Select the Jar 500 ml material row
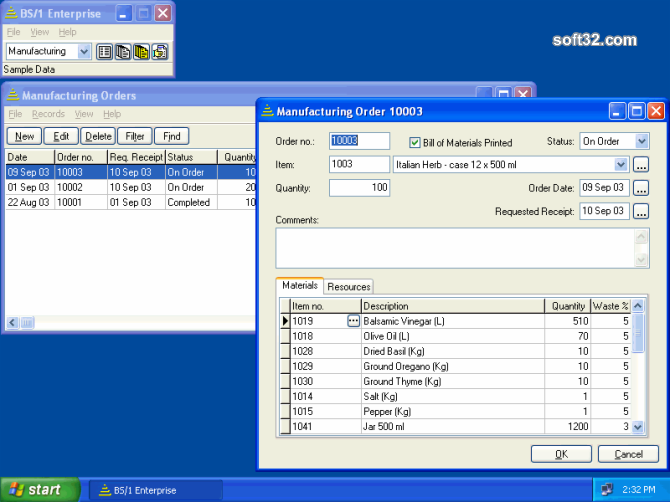 (455, 426)
